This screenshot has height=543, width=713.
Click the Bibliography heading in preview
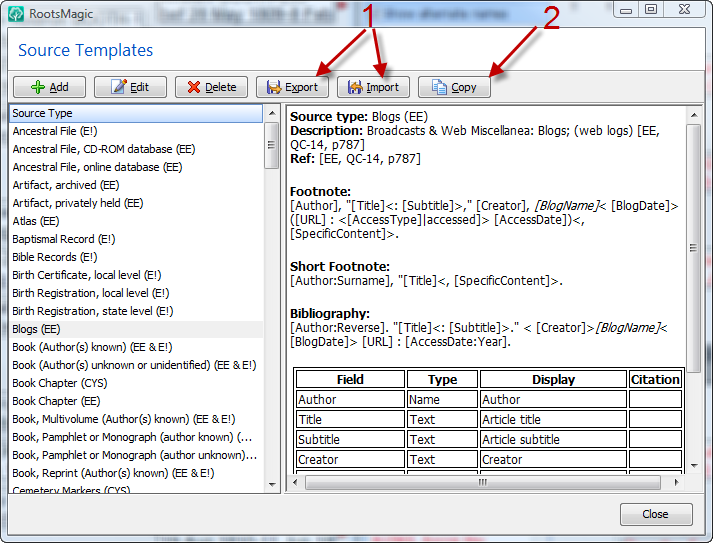[x=330, y=313]
